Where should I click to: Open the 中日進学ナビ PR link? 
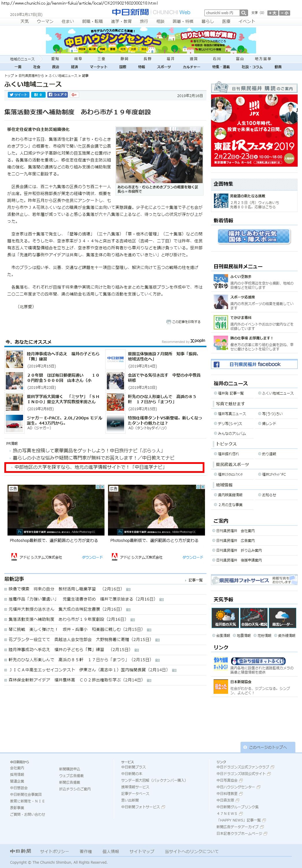(x=90, y=467)
